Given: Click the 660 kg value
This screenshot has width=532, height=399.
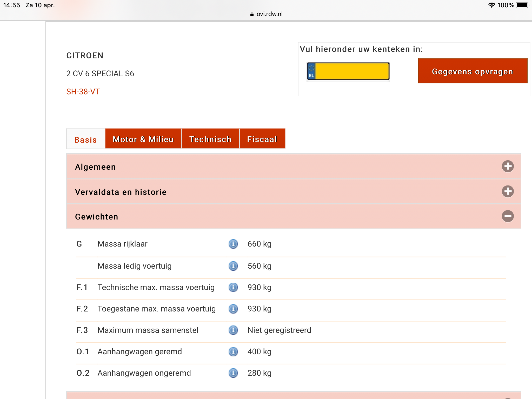Looking at the screenshot, I should click(x=259, y=244).
